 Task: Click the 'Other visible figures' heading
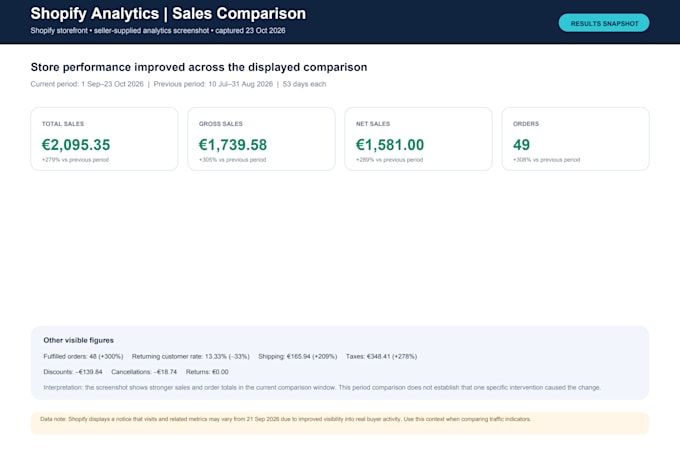pyautogui.click(x=78, y=340)
